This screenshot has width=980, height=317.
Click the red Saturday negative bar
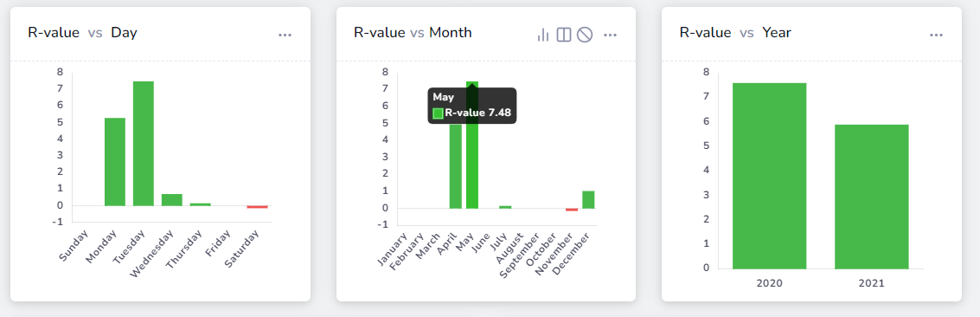click(257, 207)
